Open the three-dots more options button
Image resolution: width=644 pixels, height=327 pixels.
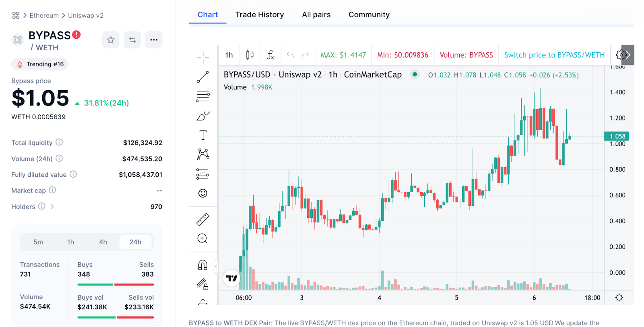tap(154, 40)
